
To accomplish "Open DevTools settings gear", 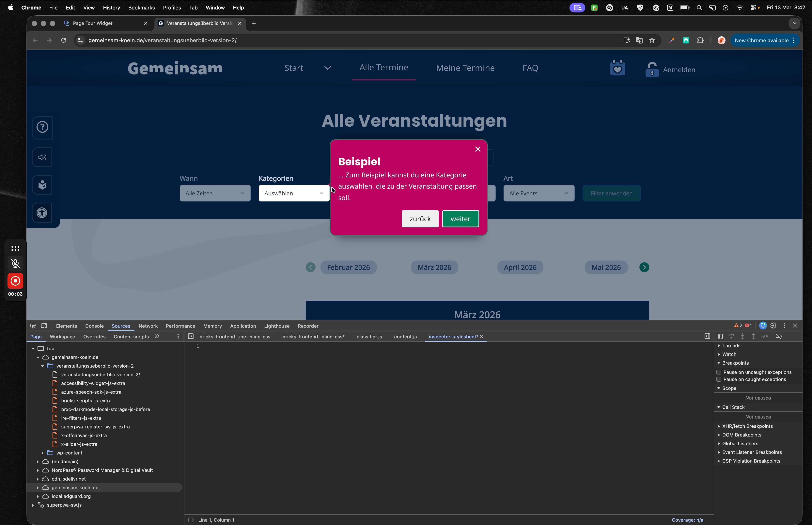I will tap(773, 326).
